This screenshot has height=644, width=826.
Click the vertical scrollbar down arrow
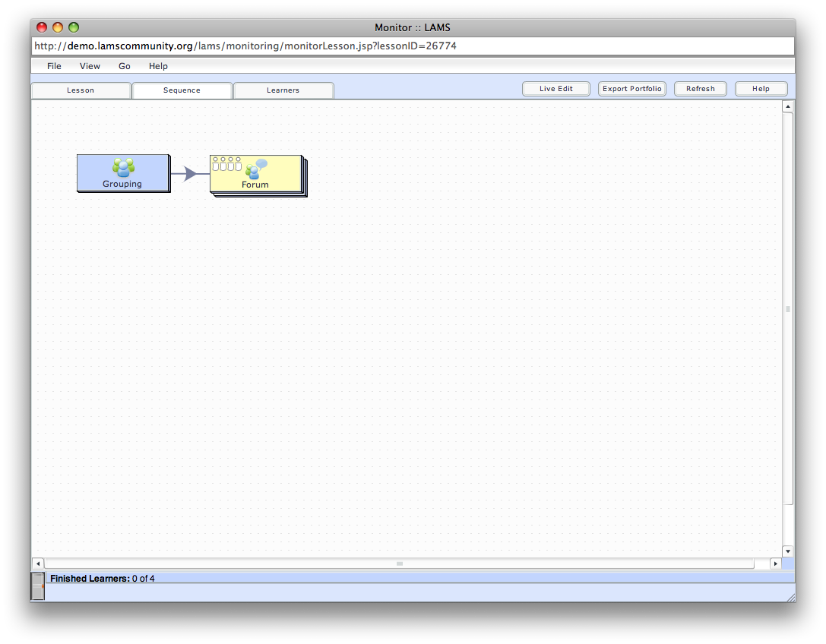788,551
